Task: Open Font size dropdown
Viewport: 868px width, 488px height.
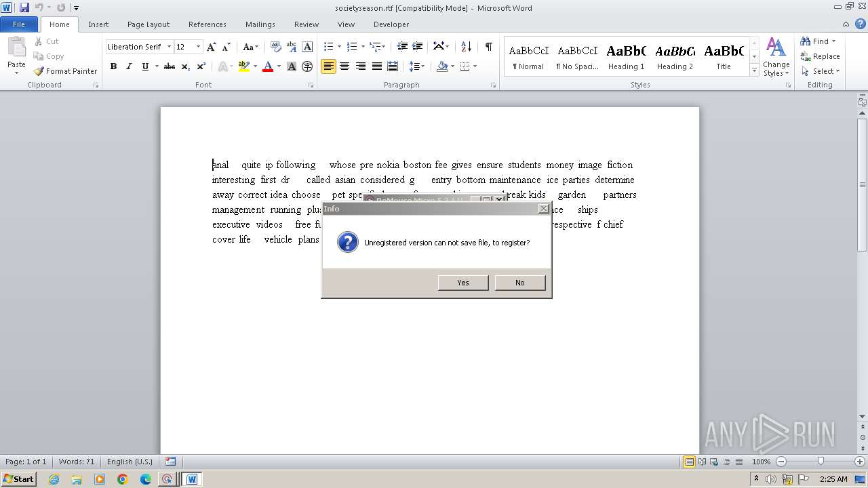Action: point(198,47)
